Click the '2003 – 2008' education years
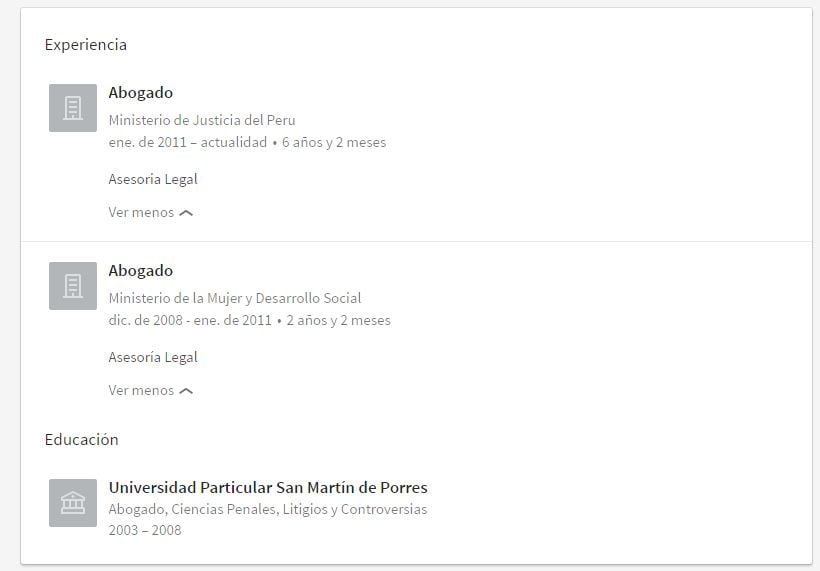 pos(145,530)
